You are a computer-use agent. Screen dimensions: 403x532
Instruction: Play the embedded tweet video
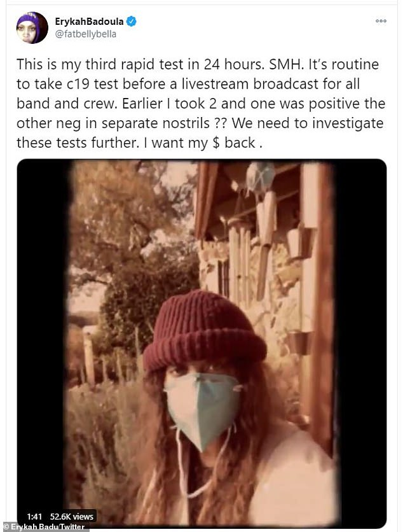pyautogui.click(x=201, y=344)
